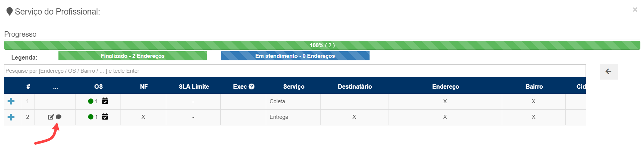Click the green status dot in row 1
The image size is (644, 153).
91,101
